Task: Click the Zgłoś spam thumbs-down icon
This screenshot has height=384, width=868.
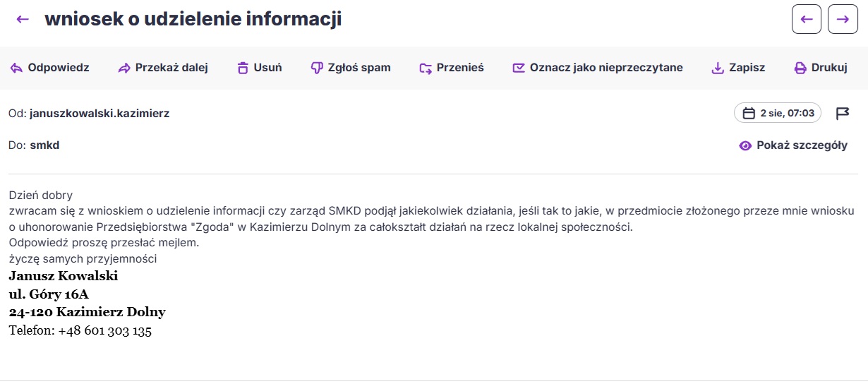Action: 317,68
